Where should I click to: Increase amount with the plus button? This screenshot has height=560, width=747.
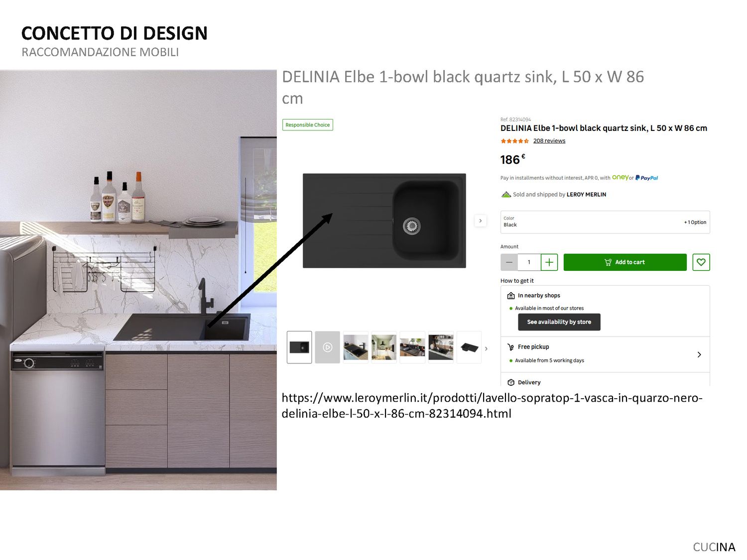point(549,262)
